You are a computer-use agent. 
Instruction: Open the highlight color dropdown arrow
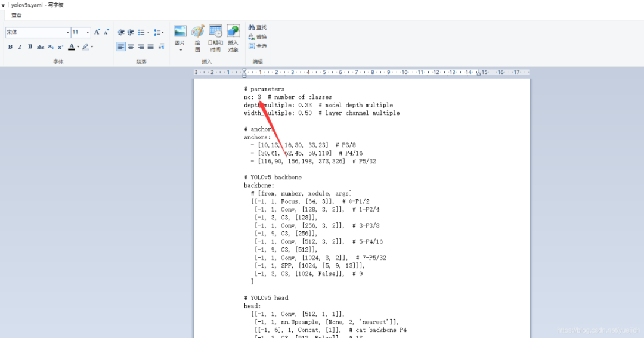[x=92, y=47]
